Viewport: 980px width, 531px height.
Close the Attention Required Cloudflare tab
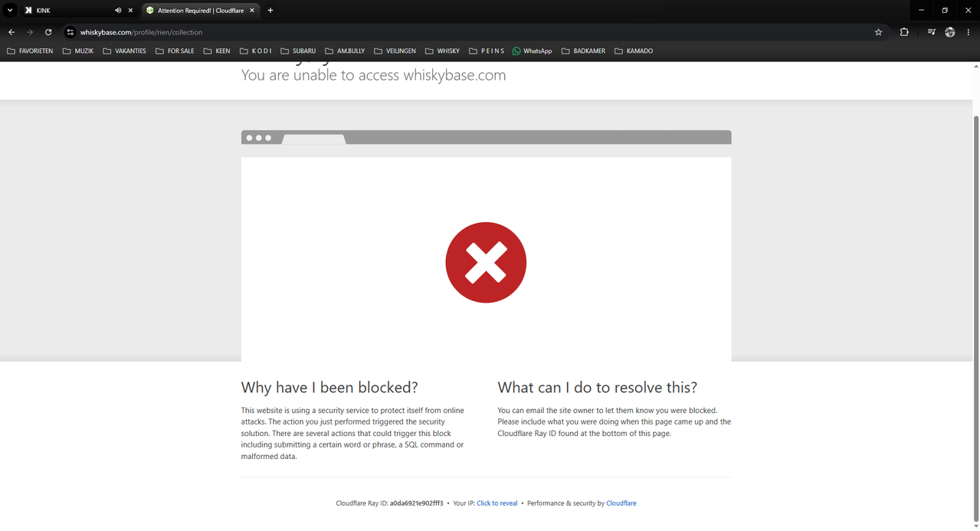[252, 11]
